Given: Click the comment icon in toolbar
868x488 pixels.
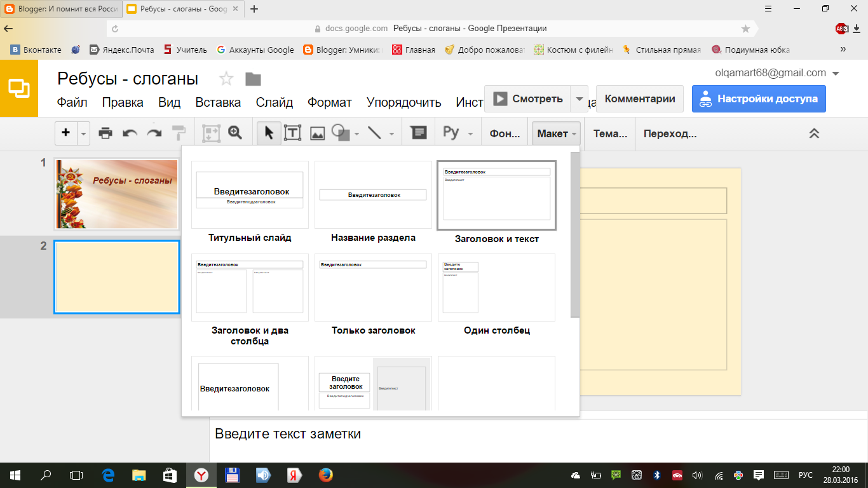Looking at the screenshot, I should [x=418, y=133].
